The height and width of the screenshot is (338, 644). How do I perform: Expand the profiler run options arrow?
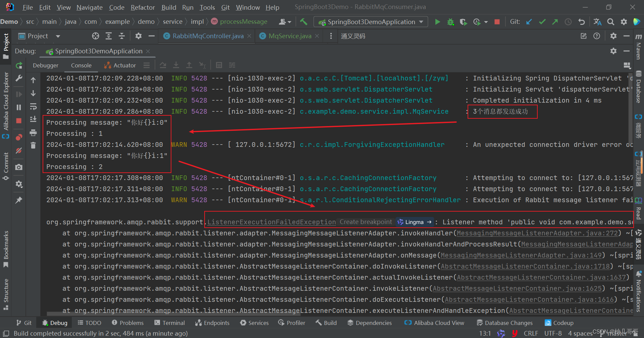coord(486,22)
